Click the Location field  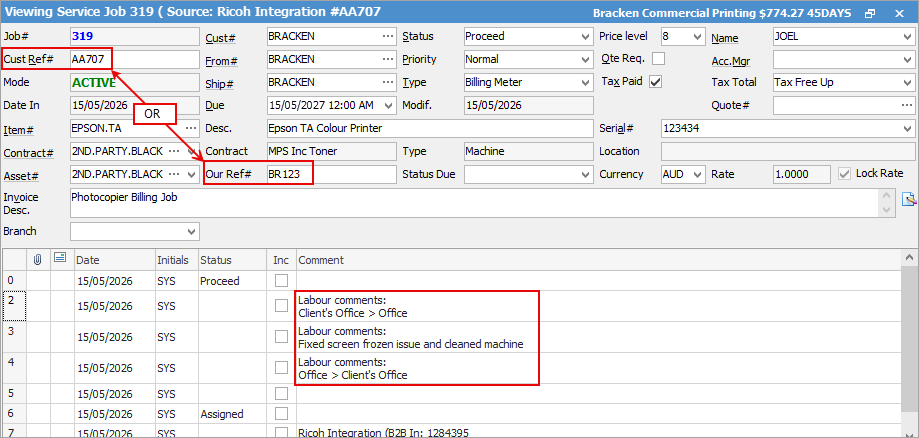click(788, 151)
